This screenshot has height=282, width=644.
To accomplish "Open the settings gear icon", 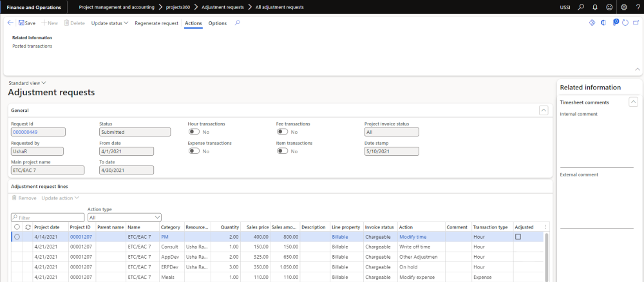I will (x=623, y=7).
